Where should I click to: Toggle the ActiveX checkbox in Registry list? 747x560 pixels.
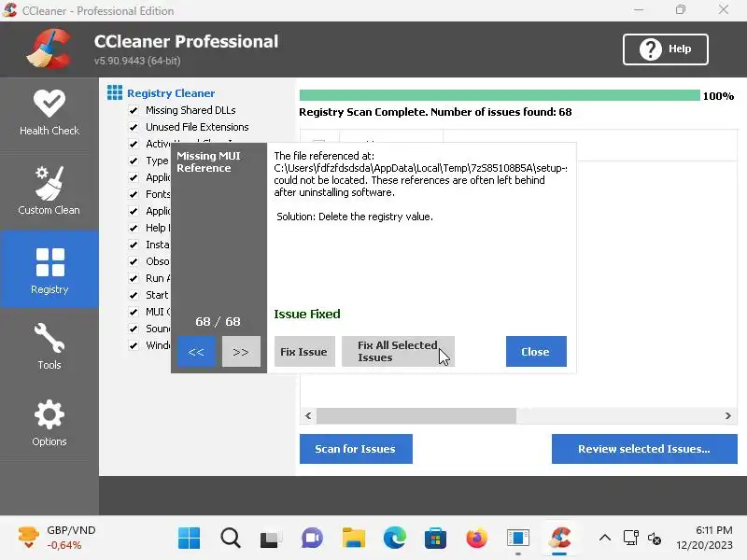click(134, 144)
